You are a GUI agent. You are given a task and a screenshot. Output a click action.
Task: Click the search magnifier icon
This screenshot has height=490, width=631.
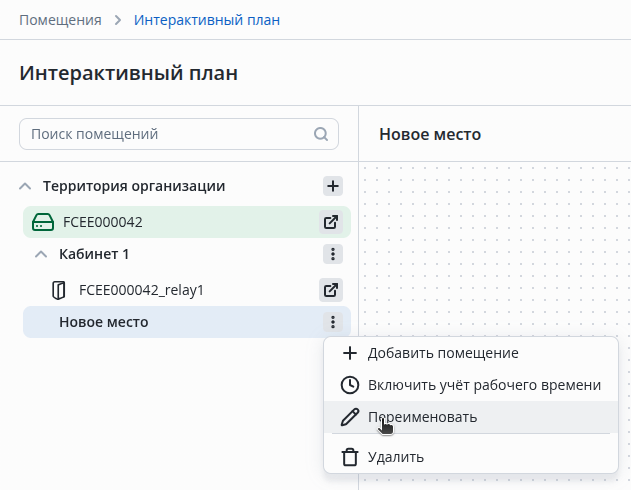point(321,134)
